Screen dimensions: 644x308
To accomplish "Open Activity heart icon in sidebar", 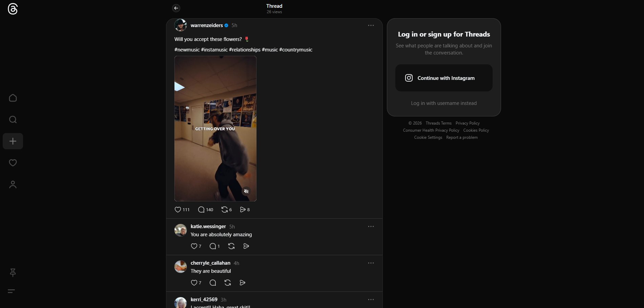I will 13,163.
